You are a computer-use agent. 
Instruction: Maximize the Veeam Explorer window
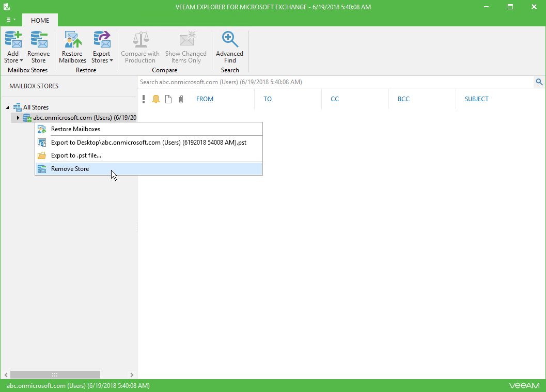pos(510,7)
